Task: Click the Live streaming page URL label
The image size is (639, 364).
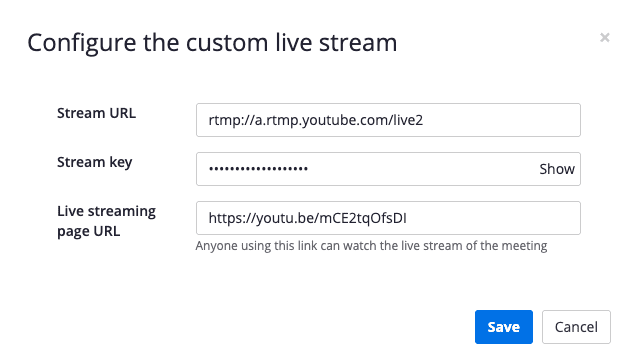Action: point(106,221)
